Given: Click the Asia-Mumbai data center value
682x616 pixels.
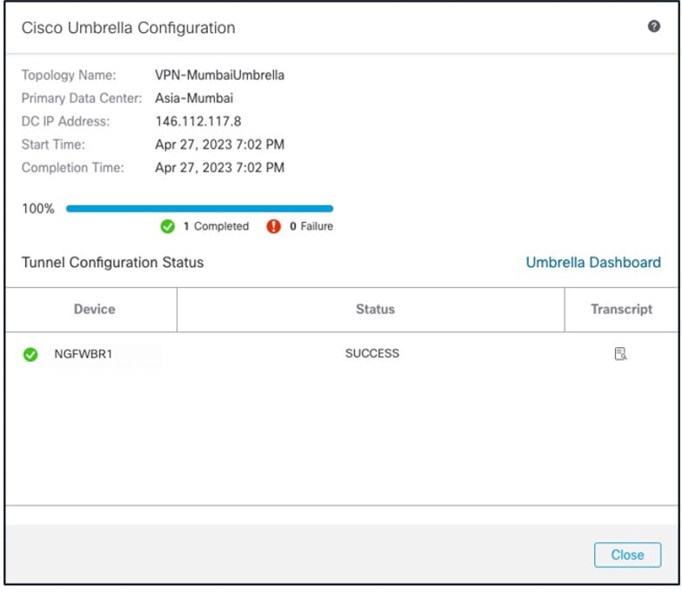Looking at the screenshot, I should [194, 98].
